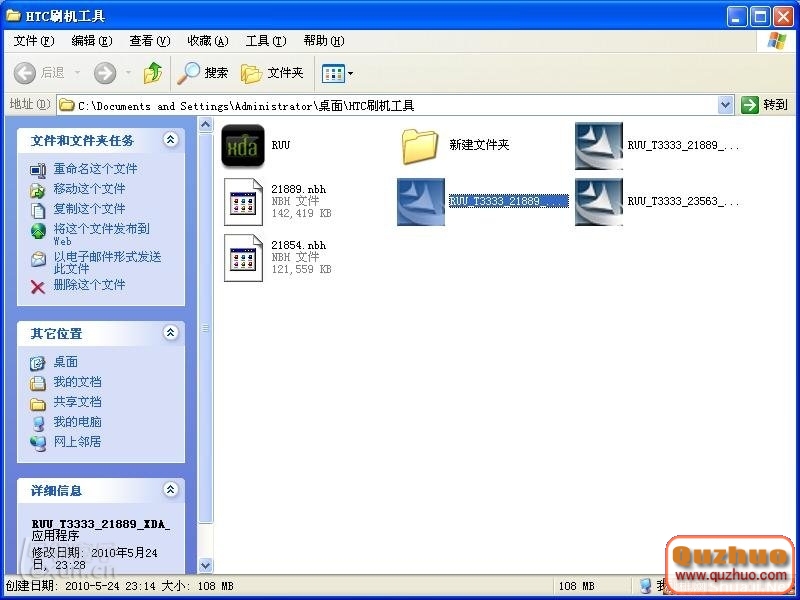Go to 我的电脑 in other places

(x=78, y=422)
